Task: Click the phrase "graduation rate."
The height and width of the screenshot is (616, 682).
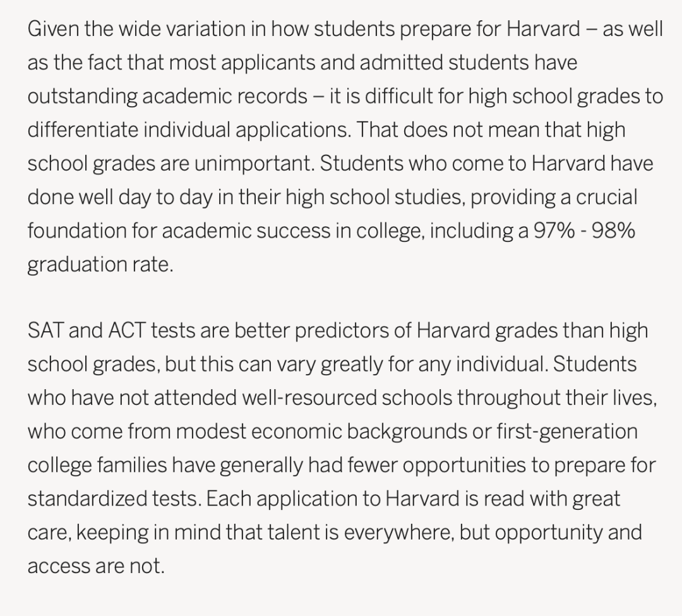Action: 100,265
